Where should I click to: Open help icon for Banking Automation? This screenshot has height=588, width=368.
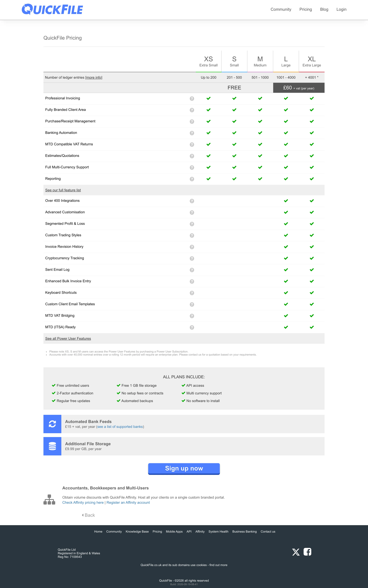pos(192,133)
